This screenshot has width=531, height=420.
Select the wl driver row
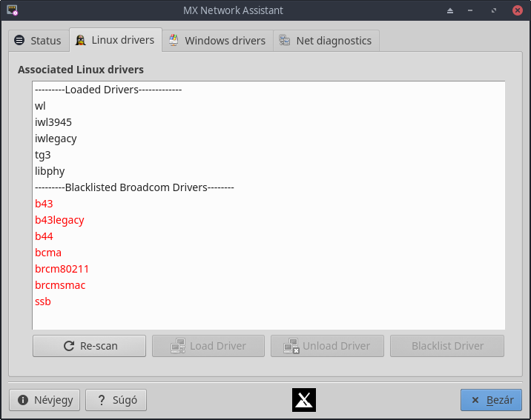pyautogui.click(x=268, y=106)
